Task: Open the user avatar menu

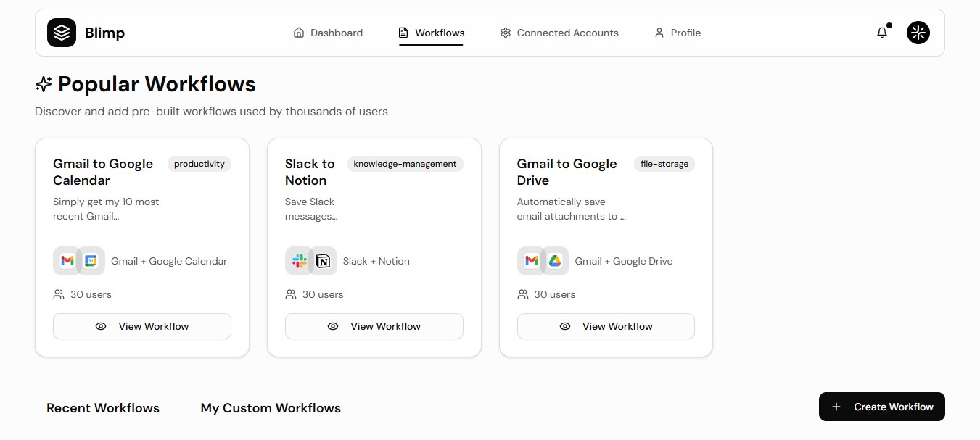Action: pyautogui.click(x=918, y=33)
